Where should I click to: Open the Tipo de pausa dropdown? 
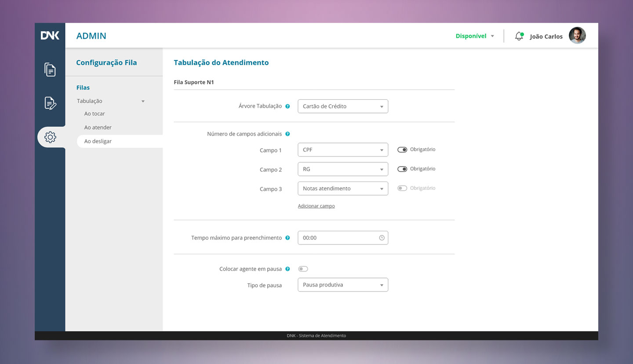pyautogui.click(x=343, y=285)
